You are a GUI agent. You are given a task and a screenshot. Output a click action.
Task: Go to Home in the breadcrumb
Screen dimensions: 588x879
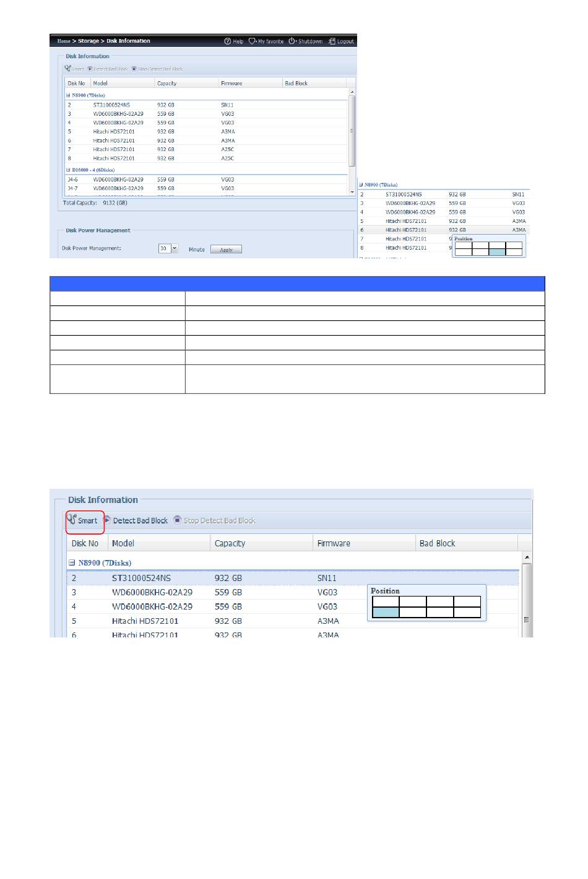63,42
